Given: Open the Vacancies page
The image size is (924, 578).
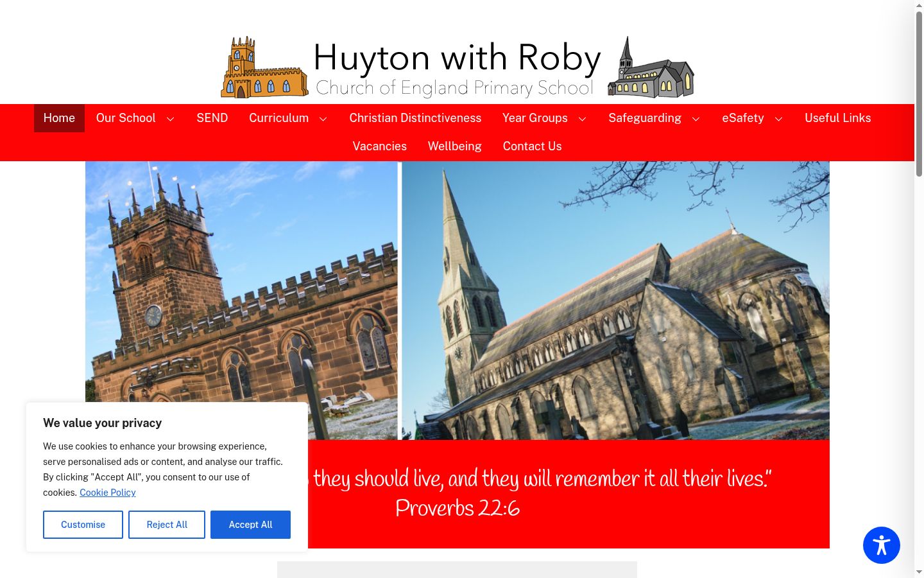Looking at the screenshot, I should (x=380, y=146).
